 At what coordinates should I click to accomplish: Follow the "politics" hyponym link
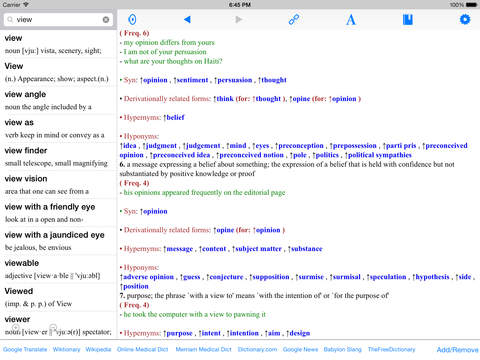click(326, 155)
